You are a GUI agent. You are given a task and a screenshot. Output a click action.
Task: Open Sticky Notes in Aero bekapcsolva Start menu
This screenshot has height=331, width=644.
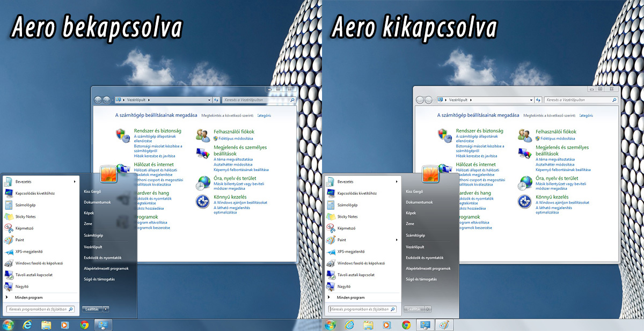[x=25, y=217]
